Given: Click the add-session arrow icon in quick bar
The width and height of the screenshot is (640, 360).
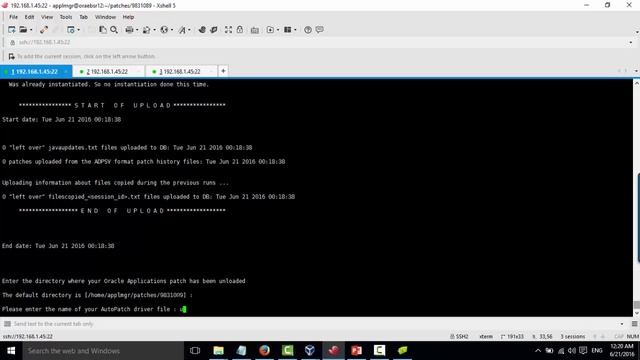Looking at the screenshot, I should (x=11, y=56).
